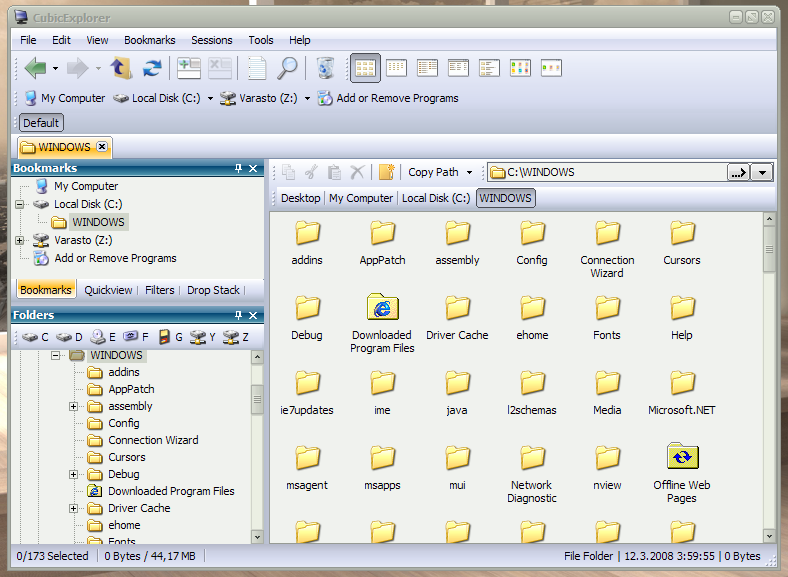The image size is (788, 577).
Task: Open the Tools menu
Action: pyautogui.click(x=261, y=40)
